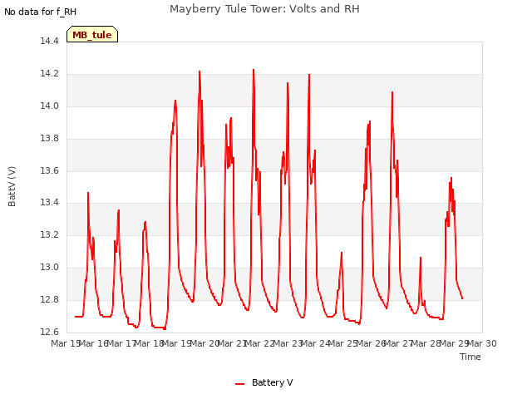Viewport: 532px width, 399px height.
Task: Click the 13.8 y-axis tick label
Action: [50, 138]
